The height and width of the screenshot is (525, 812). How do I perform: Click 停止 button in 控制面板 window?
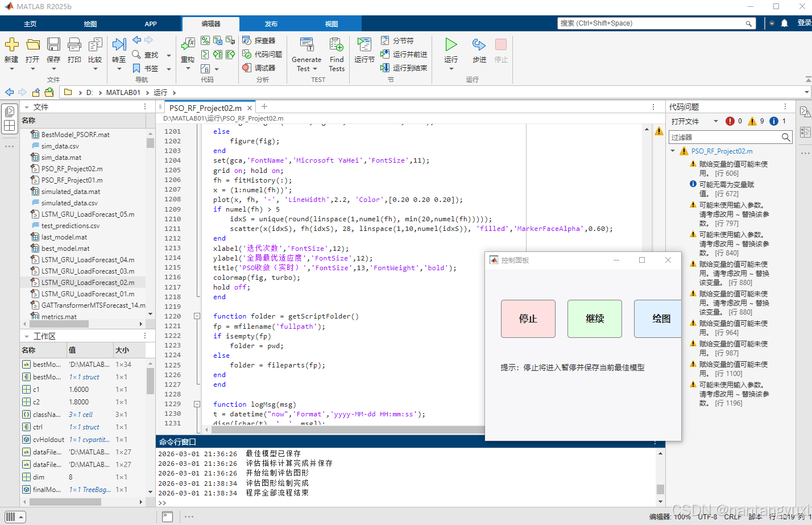tap(528, 319)
